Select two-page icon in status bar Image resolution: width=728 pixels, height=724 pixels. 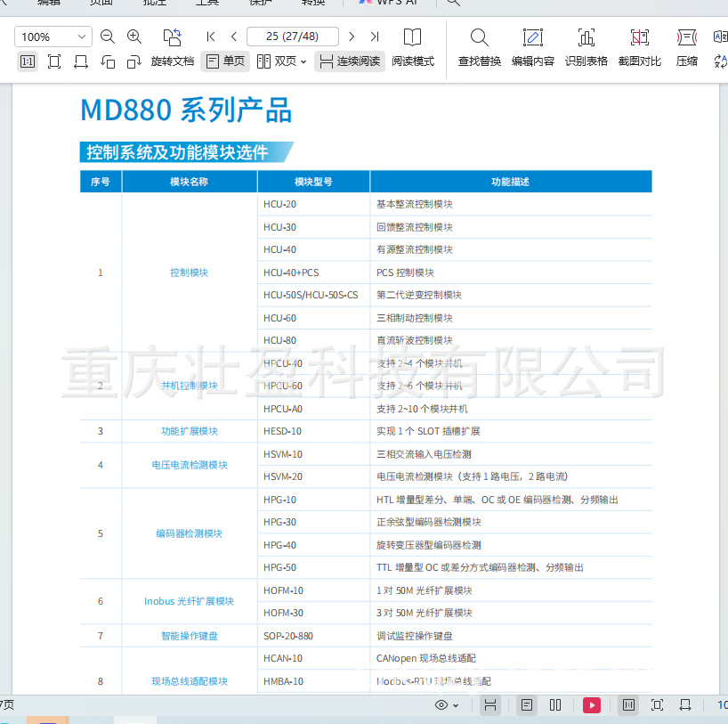click(x=555, y=705)
